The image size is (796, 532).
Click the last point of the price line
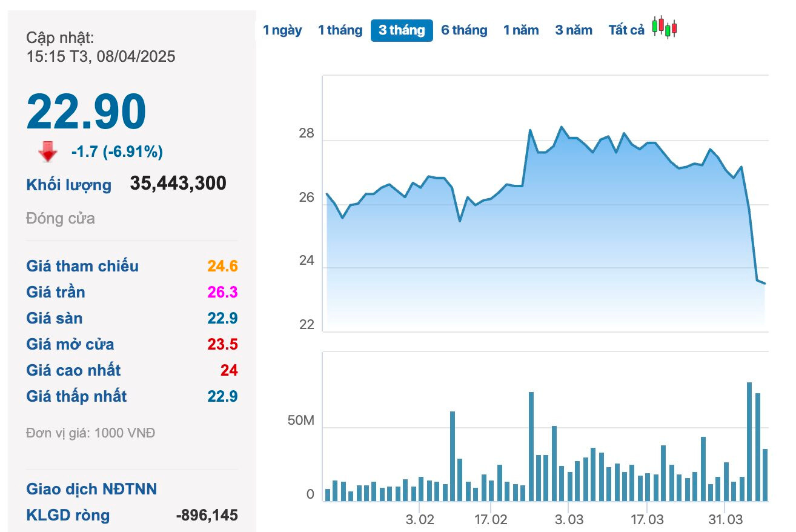764,283
